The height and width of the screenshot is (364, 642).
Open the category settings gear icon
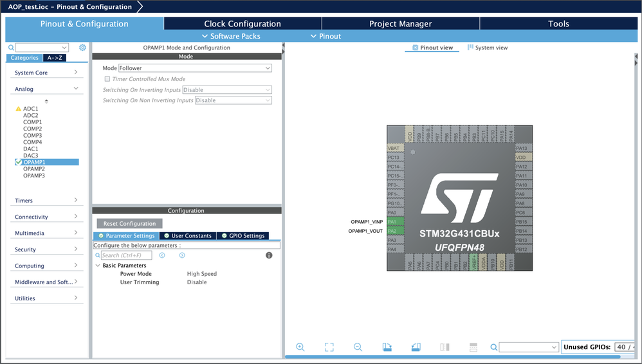(82, 48)
